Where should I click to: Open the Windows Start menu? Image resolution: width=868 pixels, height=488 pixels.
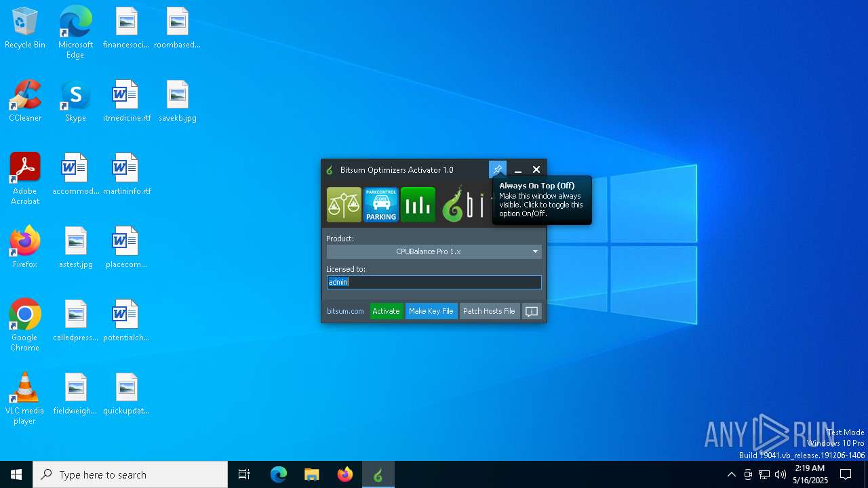(16, 474)
